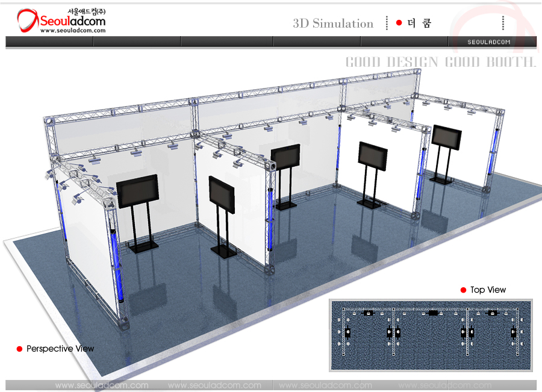
Task: Click the red bullet beside 더 콤
Action: 399,23
